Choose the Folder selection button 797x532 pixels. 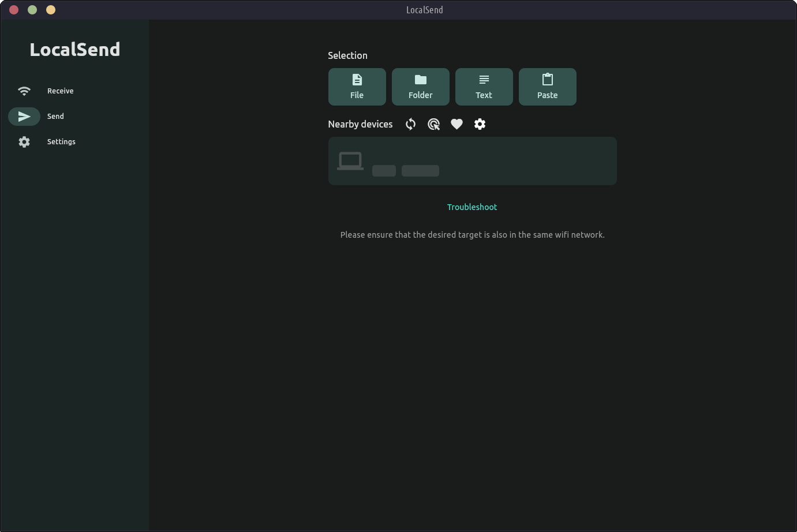tap(420, 87)
